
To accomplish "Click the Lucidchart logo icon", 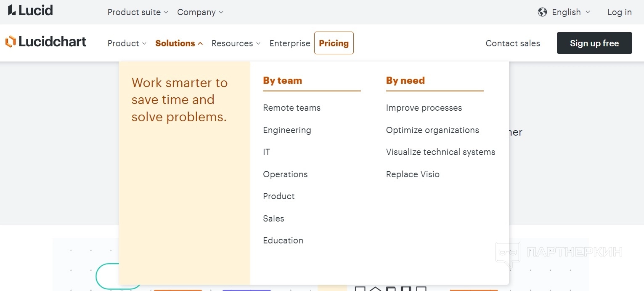I will (x=11, y=42).
